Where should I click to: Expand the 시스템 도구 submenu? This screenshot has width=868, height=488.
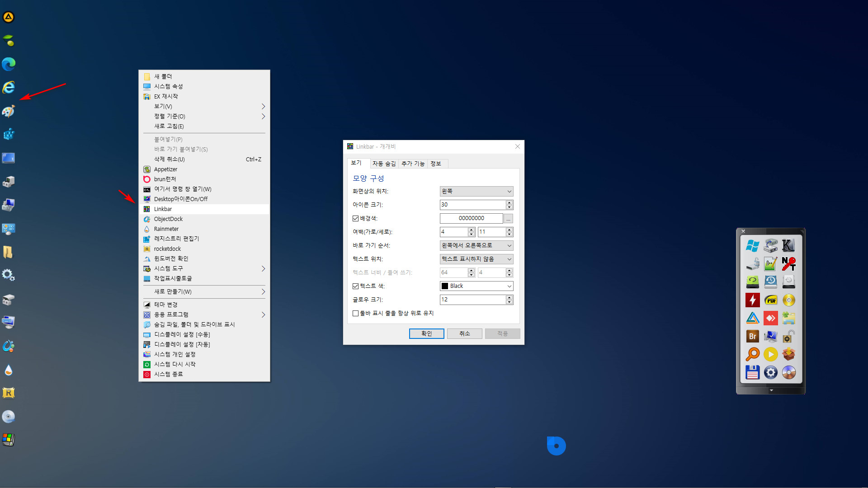tap(204, 268)
